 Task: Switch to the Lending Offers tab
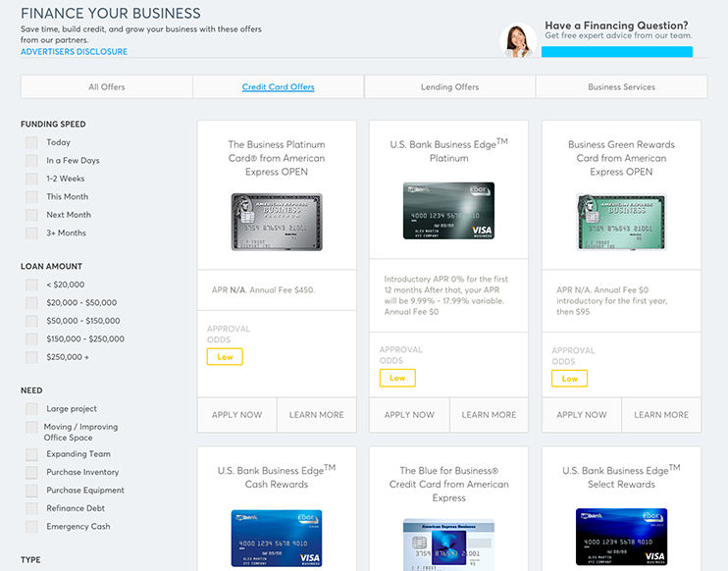450,86
